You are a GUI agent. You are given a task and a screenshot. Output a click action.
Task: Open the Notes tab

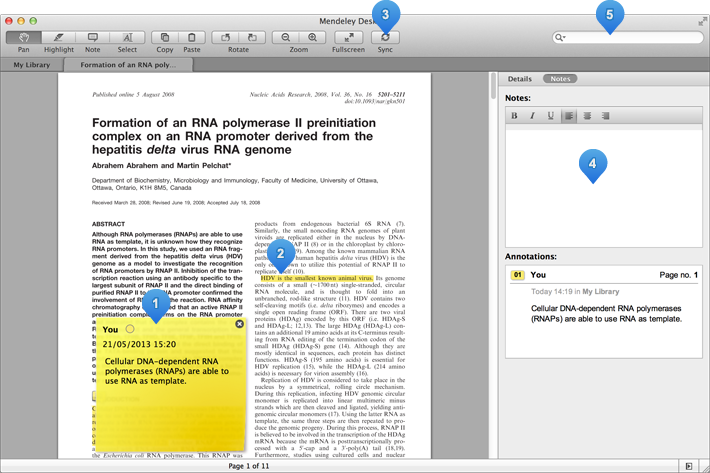(x=560, y=79)
